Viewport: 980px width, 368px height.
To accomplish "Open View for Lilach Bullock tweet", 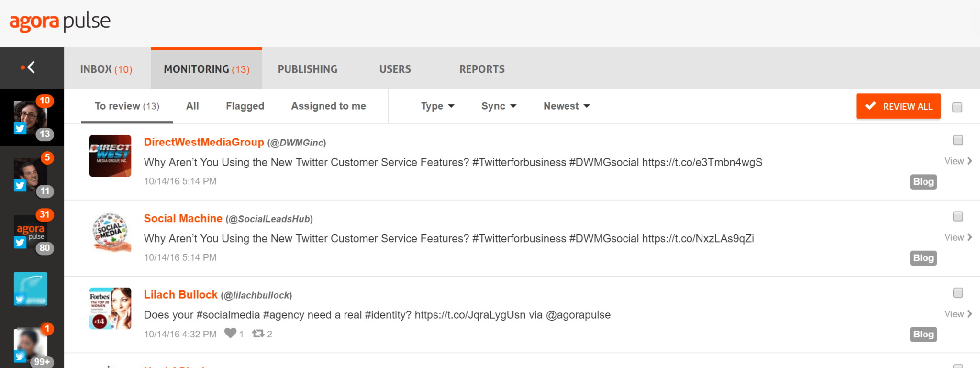I will coord(958,314).
